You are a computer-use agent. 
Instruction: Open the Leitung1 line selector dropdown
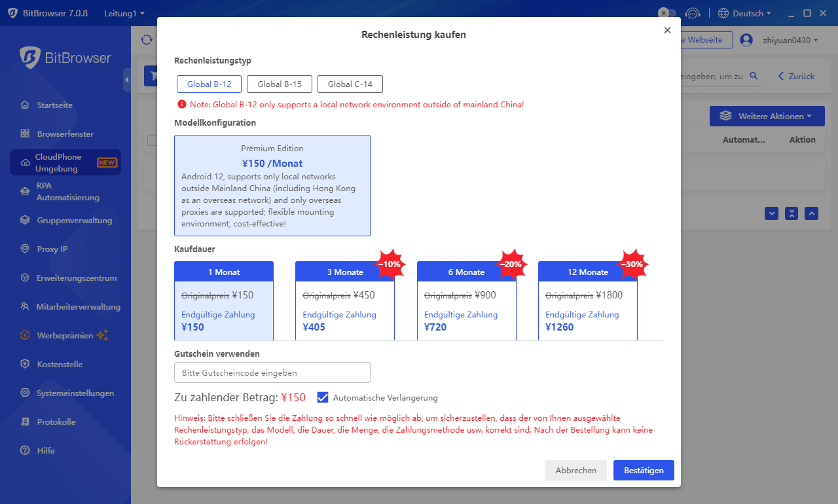coord(124,13)
